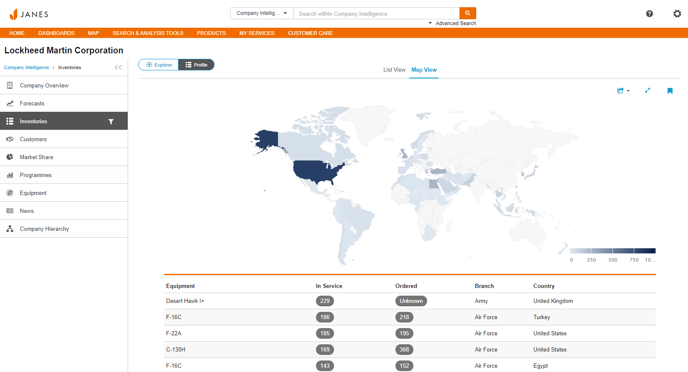The height and width of the screenshot is (372, 688).
Task: Click Egypt on the map
Action: pyautogui.click(x=433, y=184)
